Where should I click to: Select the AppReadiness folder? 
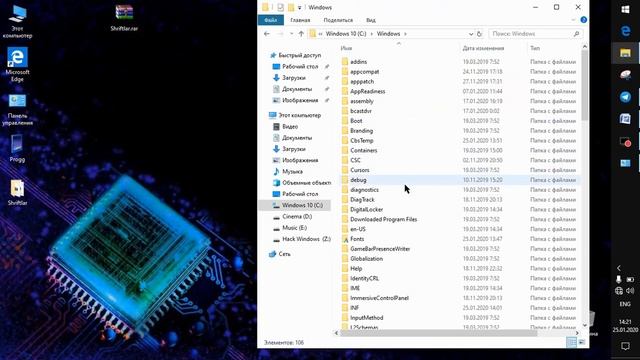click(367, 91)
